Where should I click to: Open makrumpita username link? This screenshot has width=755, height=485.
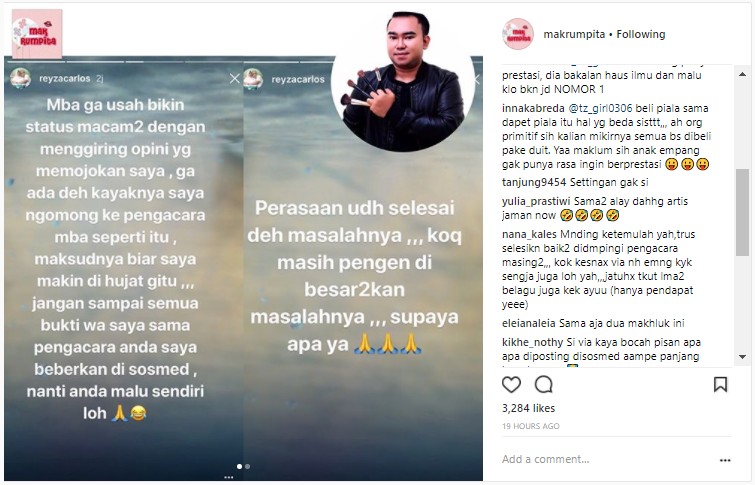pos(574,34)
